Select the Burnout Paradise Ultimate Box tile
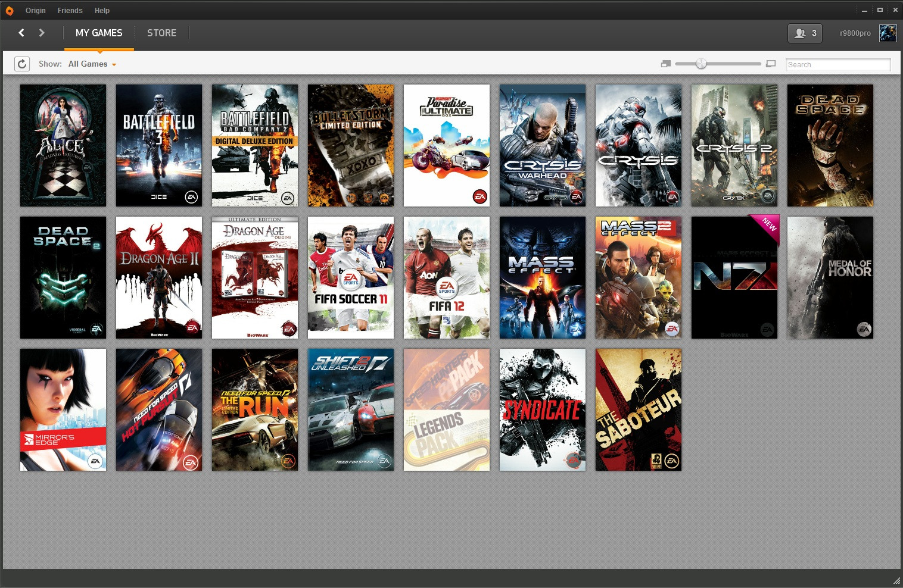This screenshot has width=903, height=588. tap(447, 145)
